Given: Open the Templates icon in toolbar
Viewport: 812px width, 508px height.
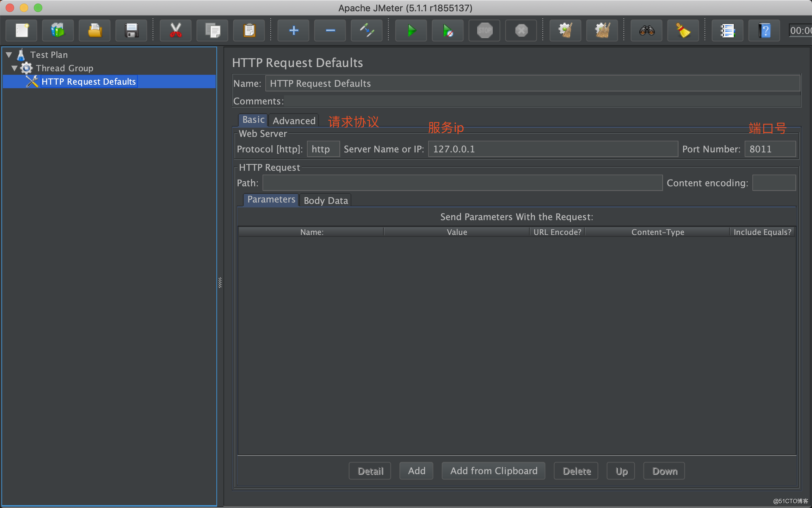Looking at the screenshot, I should tap(58, 31).
